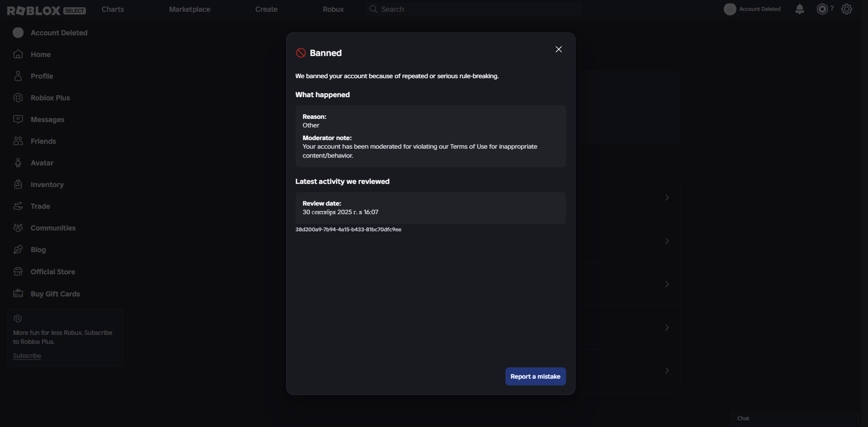Click the Buy Gift Cards label
This screenshot has width=868, height=427.
pyautogui.click(x=55, y=294)
